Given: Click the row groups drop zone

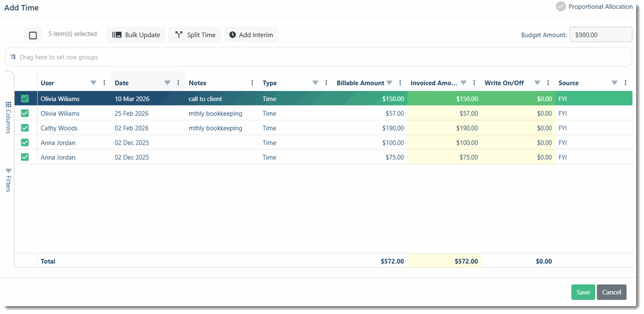Looking at the screenshot, I should click(x=319, y=57).
